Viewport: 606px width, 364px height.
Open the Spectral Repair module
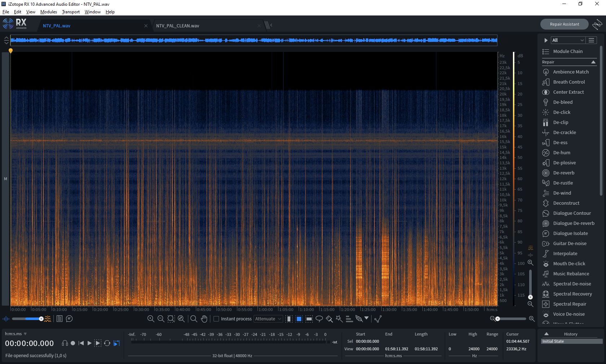570,304
